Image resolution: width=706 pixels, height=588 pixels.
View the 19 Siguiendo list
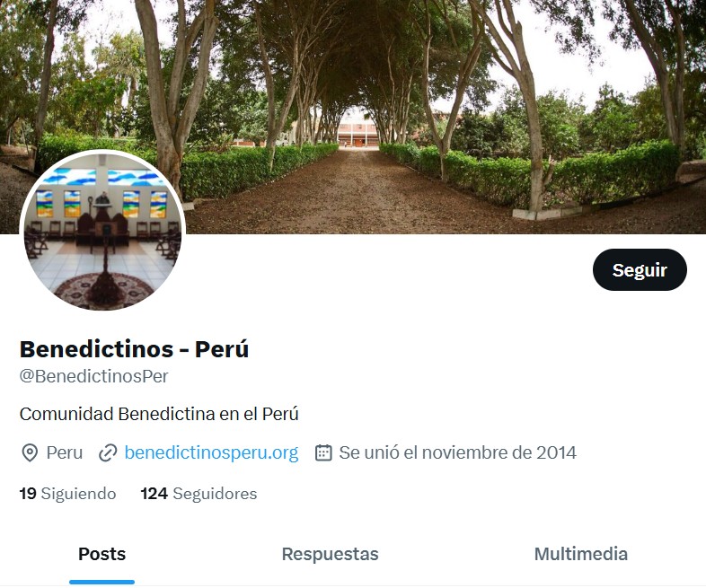pyautogui.click(x=67, y=494)
